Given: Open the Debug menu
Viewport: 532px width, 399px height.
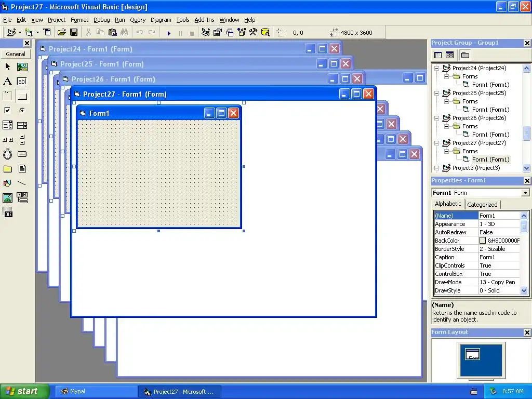Looking at the screenshot, I should coord(102,20).
